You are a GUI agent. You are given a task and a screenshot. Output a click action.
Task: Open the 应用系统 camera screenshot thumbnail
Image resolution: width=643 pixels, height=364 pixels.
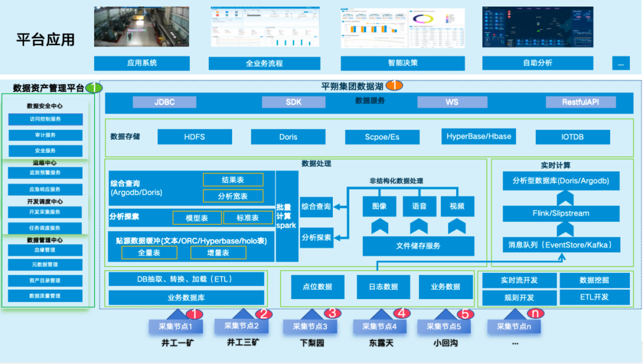tap(142, 27)
